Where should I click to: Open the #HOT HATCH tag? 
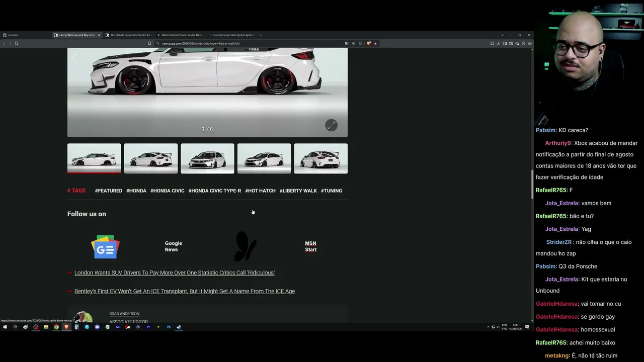[260, 191]
